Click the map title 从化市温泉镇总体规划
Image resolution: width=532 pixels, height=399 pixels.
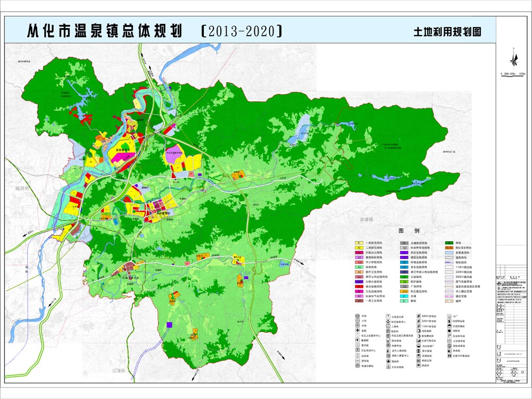click(104, 31)
